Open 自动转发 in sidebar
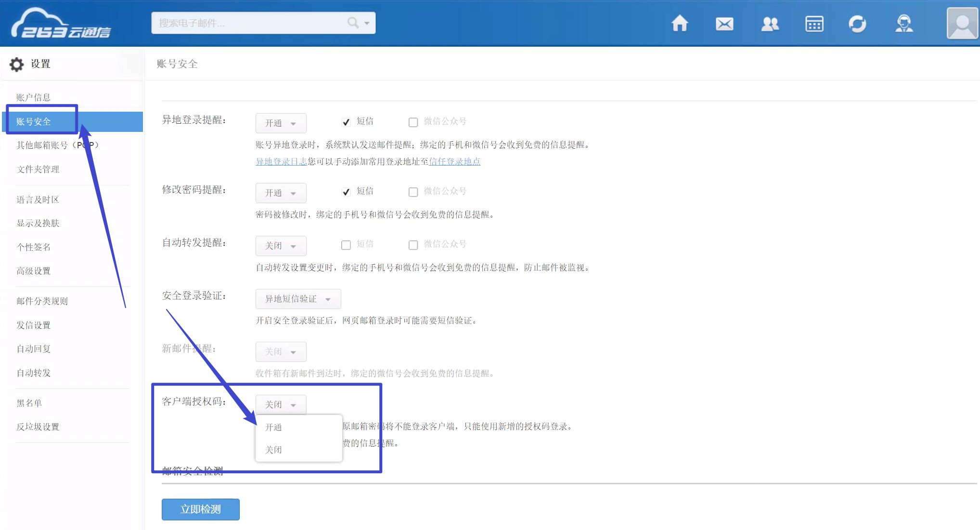 pyautogui.click(x=33, y=373)
